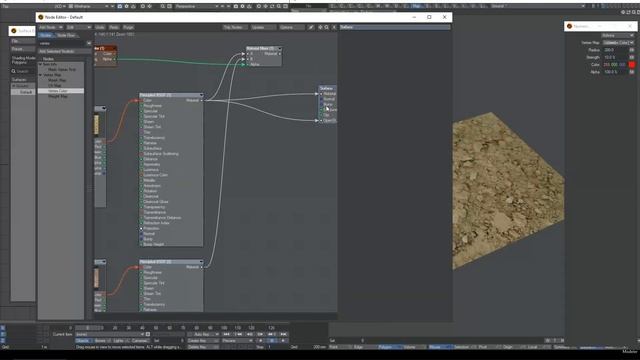The width and height of the screenshot is (640, 360).
Task: Select Vertex Color in the node list
Action: pos(61,91)
